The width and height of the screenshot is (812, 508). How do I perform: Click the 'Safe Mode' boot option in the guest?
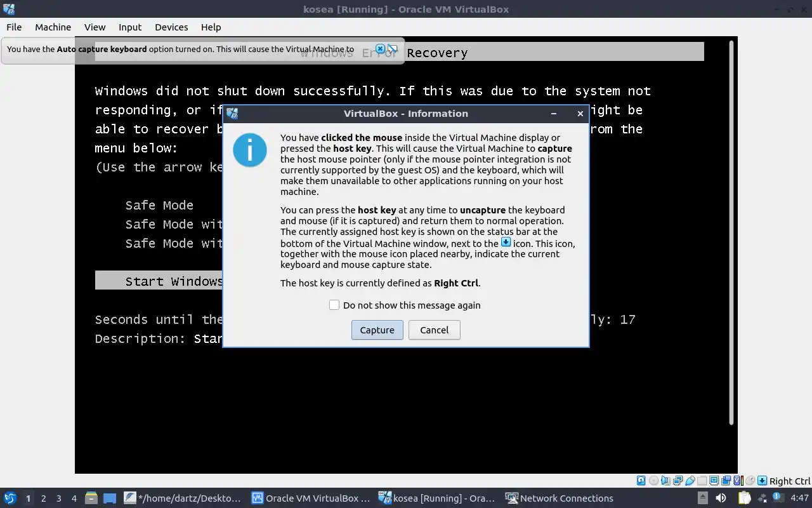[x=159, y=205]
